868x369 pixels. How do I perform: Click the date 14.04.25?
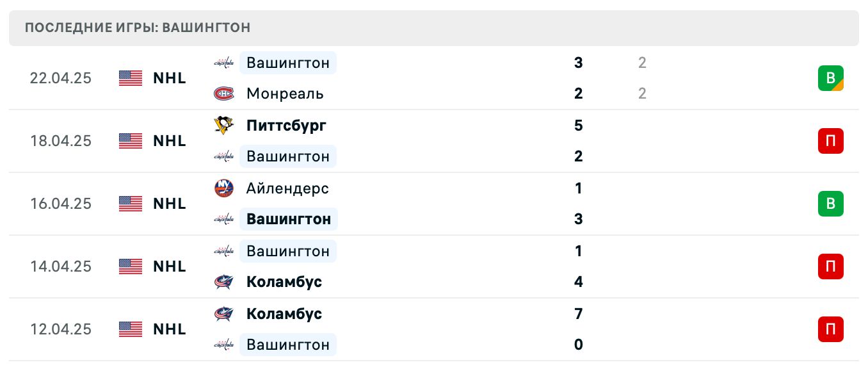[61, 266]
